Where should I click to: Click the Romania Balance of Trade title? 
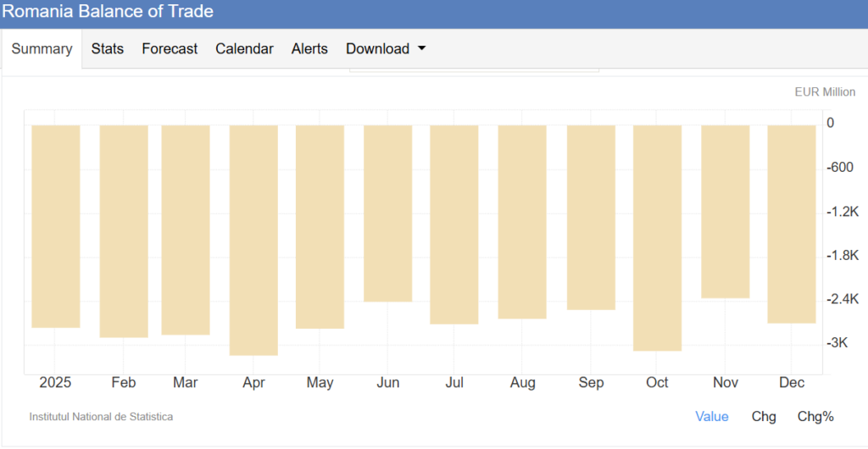pos(108,12)
